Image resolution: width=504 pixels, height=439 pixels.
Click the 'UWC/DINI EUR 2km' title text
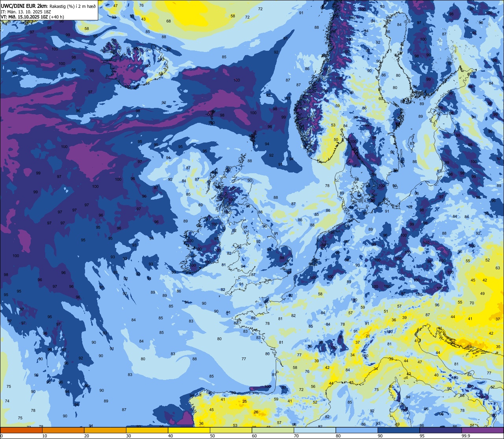tap(23, 6)
